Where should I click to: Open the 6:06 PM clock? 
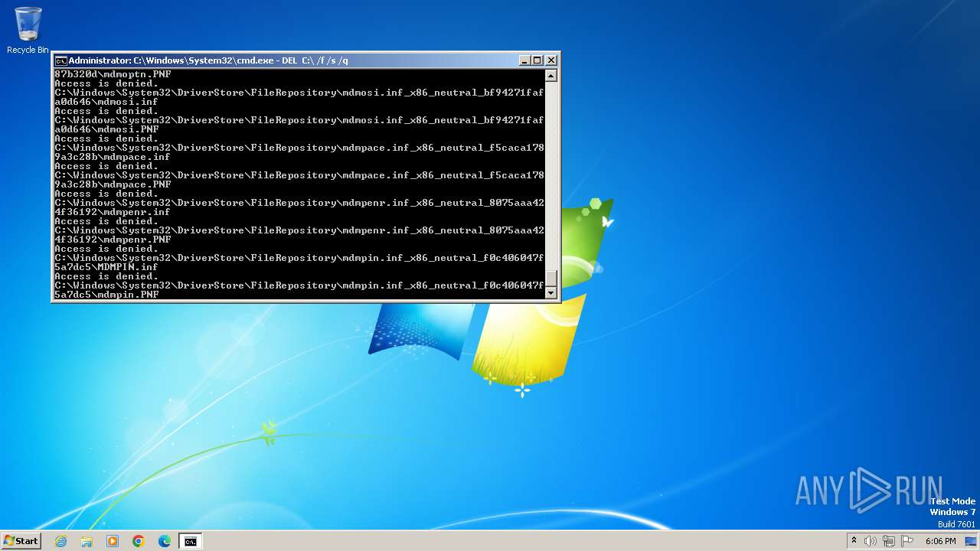940,541
